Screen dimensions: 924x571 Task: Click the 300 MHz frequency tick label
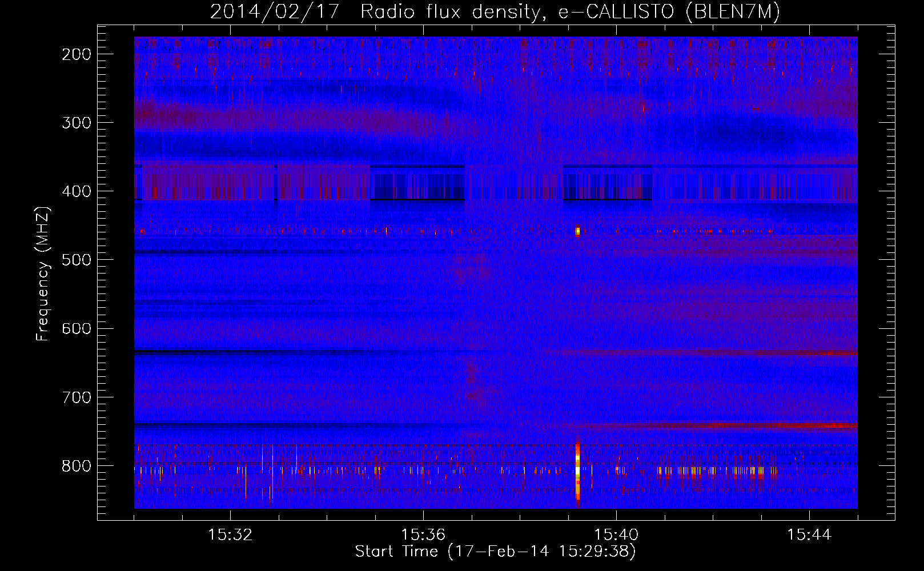76,123
